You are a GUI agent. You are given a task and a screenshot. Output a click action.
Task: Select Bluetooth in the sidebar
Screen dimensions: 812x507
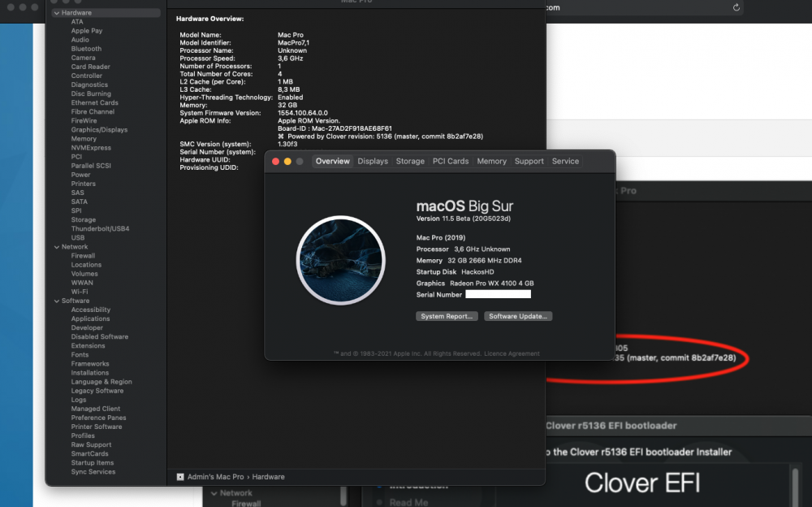(86, 49)
